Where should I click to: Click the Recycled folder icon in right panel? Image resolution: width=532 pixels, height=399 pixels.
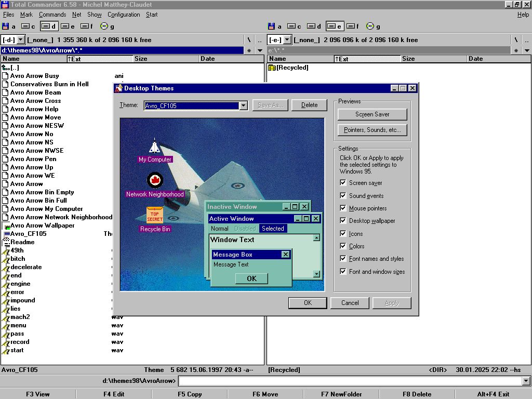(272, 68)
